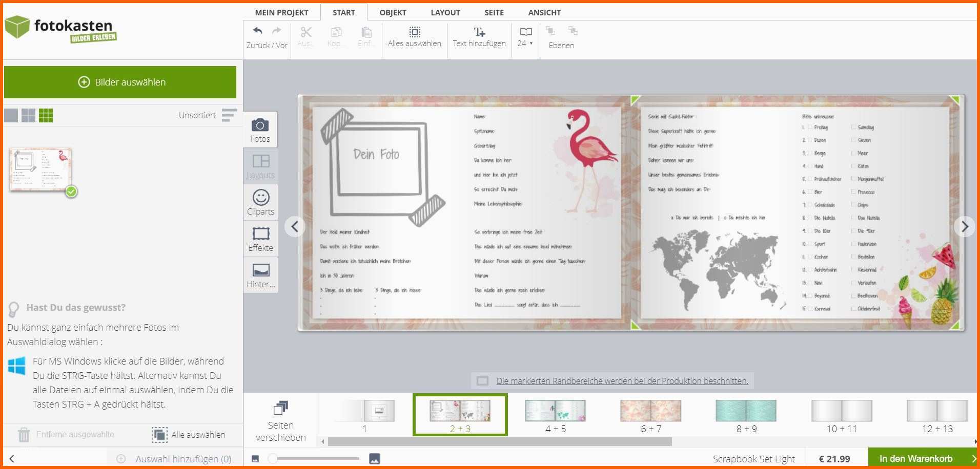
Task: Adjust the thumbnail zoom slider handle
Action: 273,459
